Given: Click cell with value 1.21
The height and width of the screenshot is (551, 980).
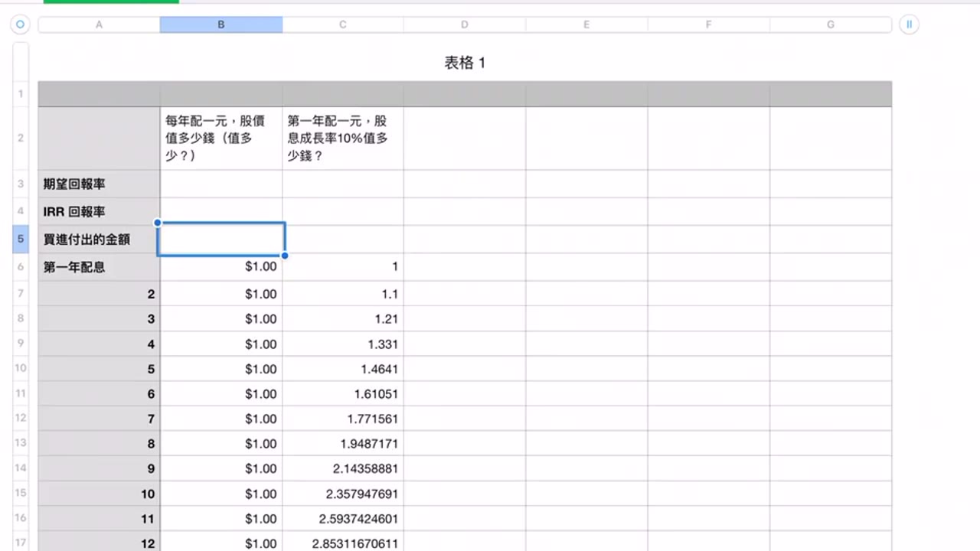Looking at the screenshot, I should tap(343, 319).
